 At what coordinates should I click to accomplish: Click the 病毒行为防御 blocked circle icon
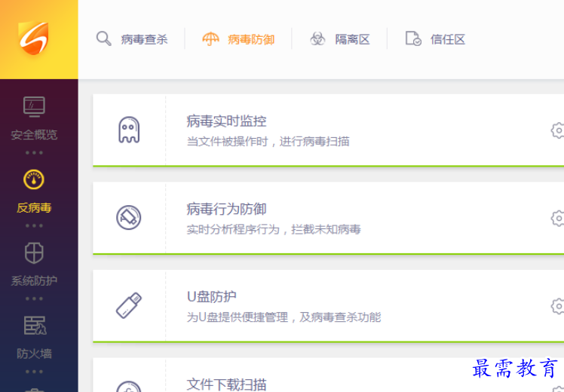[128, 218]
